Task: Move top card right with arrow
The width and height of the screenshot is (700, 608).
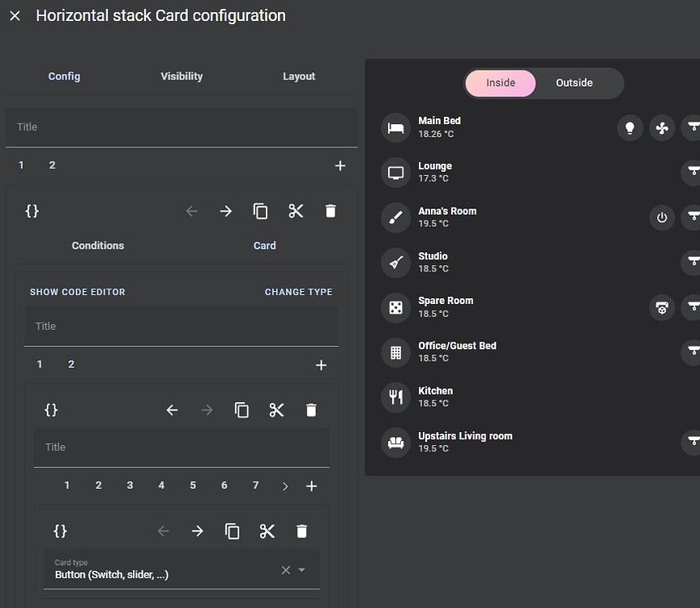Action: [226, 211]
